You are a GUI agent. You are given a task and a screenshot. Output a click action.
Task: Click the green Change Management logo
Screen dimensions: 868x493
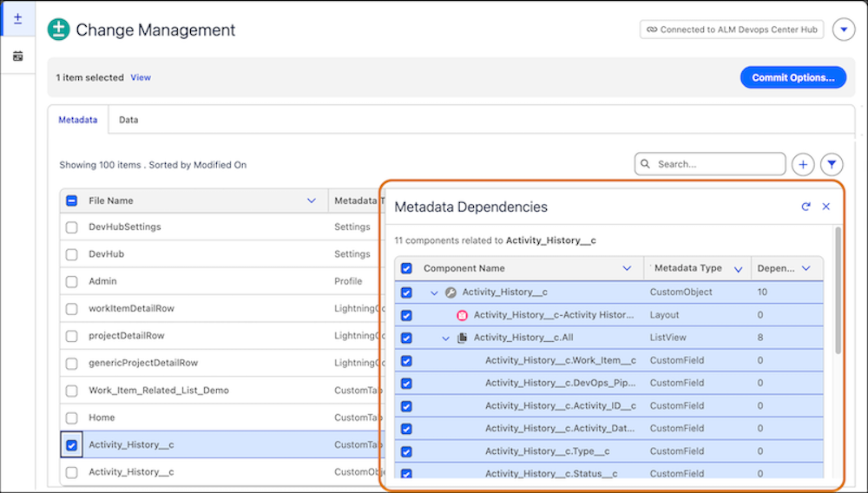59,30
